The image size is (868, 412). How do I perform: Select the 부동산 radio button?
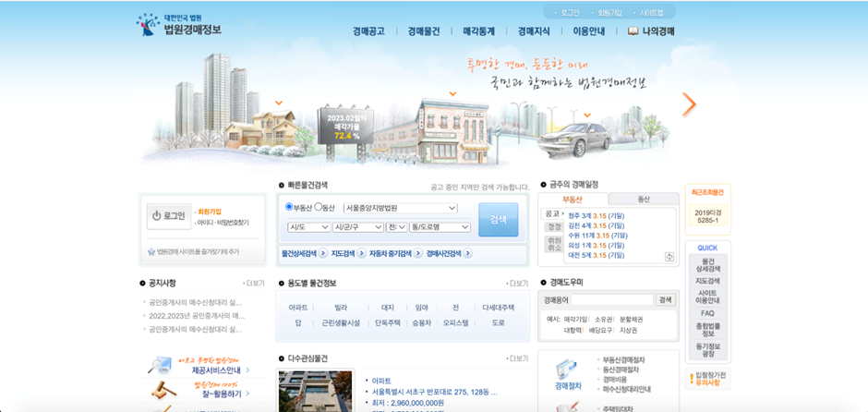coord(289,207)
